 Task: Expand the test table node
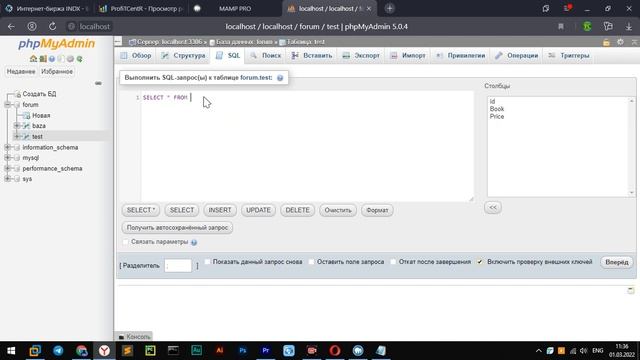[x=17, y=136]
